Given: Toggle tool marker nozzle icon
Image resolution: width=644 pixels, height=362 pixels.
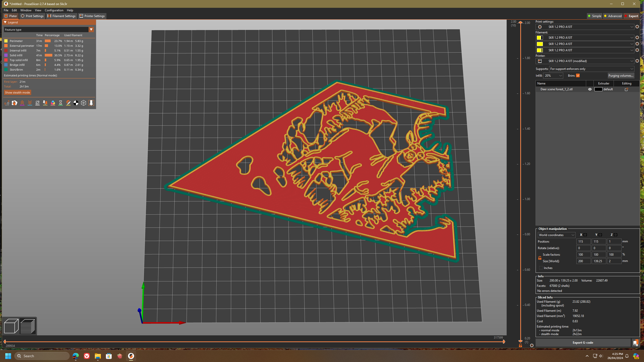Looking at the screenshot, I should click(91, 103).
